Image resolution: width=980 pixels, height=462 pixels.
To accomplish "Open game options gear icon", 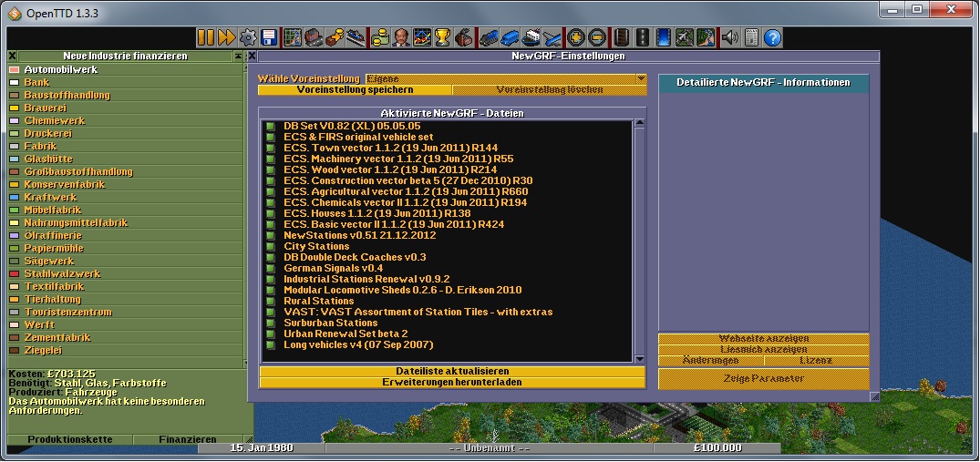I will 247,37.
